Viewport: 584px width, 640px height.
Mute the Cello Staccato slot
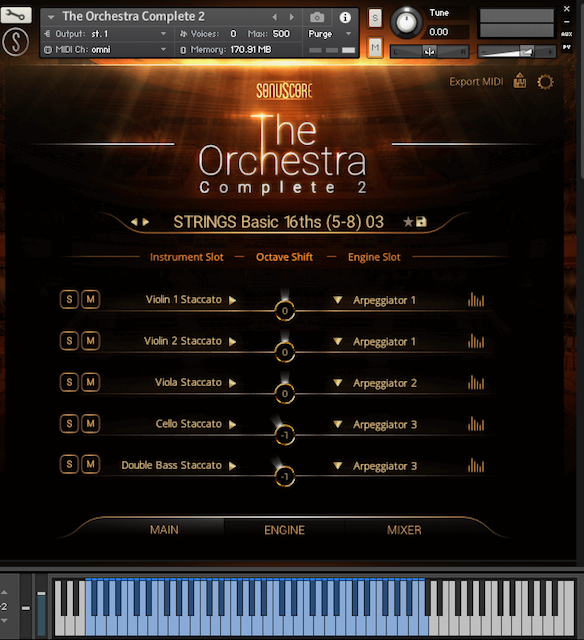91,423
